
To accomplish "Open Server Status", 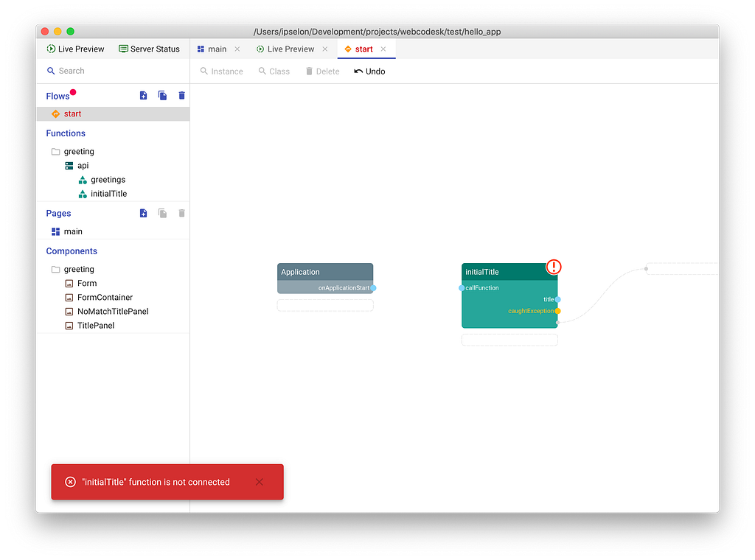I will coord(149,49).
